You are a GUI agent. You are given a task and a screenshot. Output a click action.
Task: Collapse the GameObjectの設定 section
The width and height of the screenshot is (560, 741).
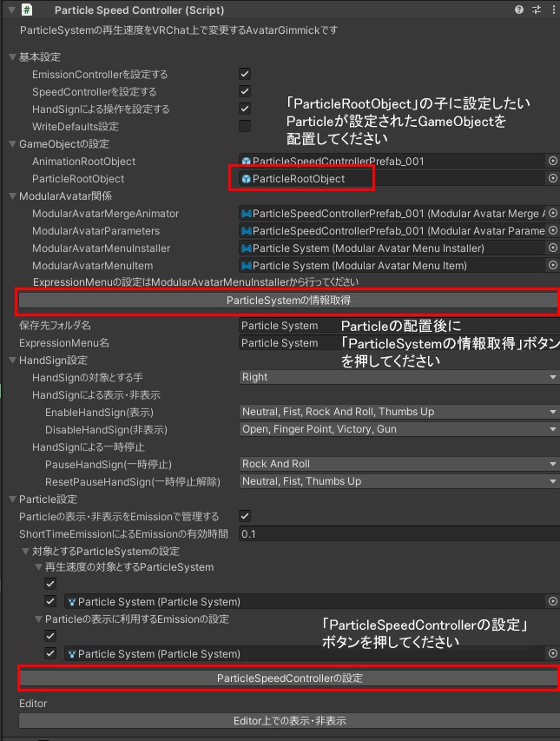point(13,144)
